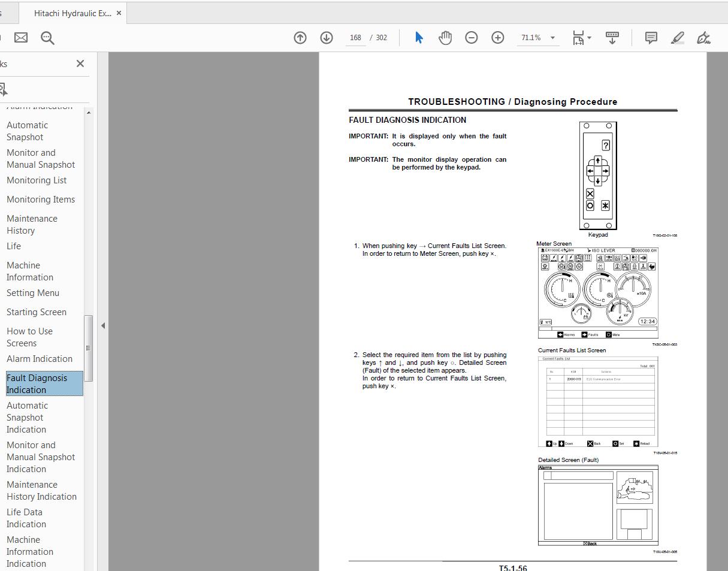Go to next page with the down arrow
Image resolution: width=728 pixels, height=571 pixels.
326,37
